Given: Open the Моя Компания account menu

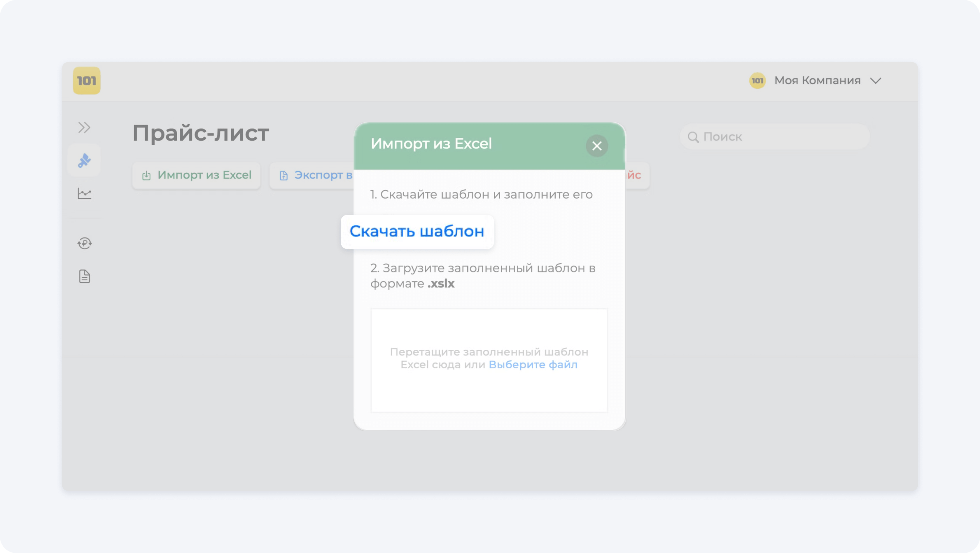Looking at the screenshot, I should tap(817, 80).
